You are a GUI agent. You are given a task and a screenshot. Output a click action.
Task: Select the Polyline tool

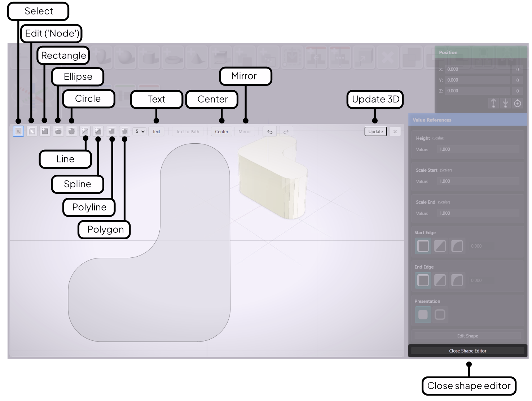(111, 131)
